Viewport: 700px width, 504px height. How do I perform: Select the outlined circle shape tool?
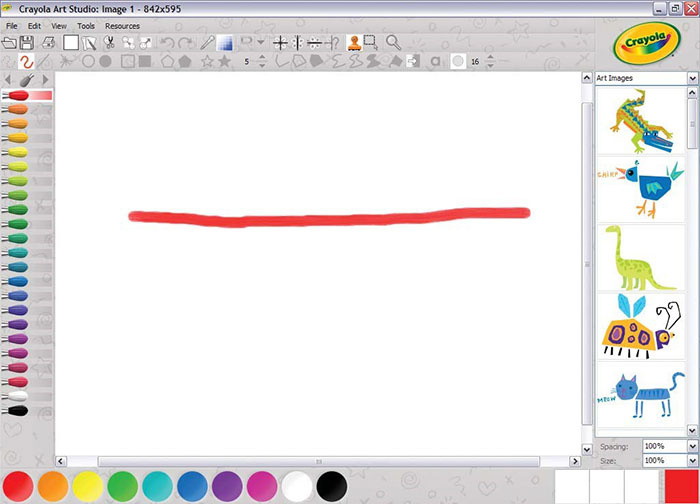(x=88, y=61)
